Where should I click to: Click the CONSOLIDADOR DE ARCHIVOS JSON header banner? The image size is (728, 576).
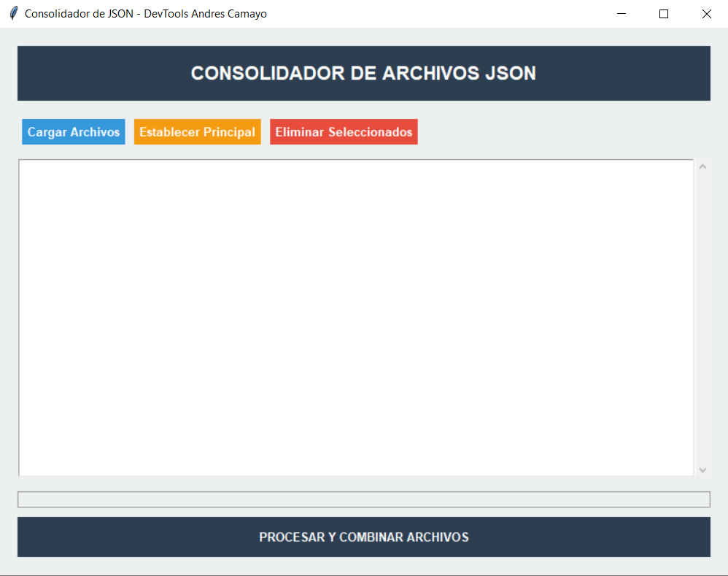pos(363,73)
